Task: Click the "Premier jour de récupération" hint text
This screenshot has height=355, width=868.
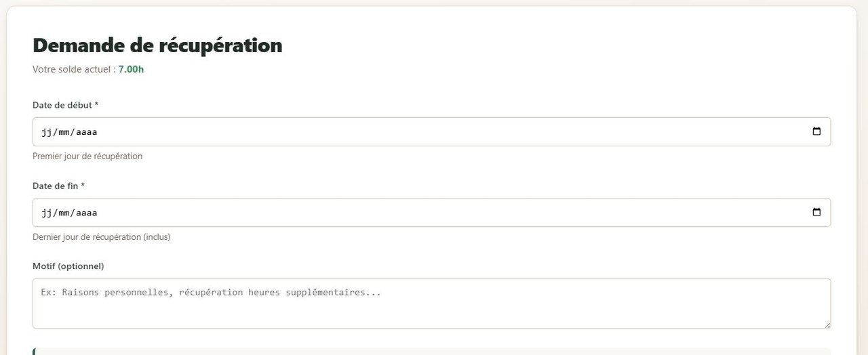Action: click(x=87, y=156)
